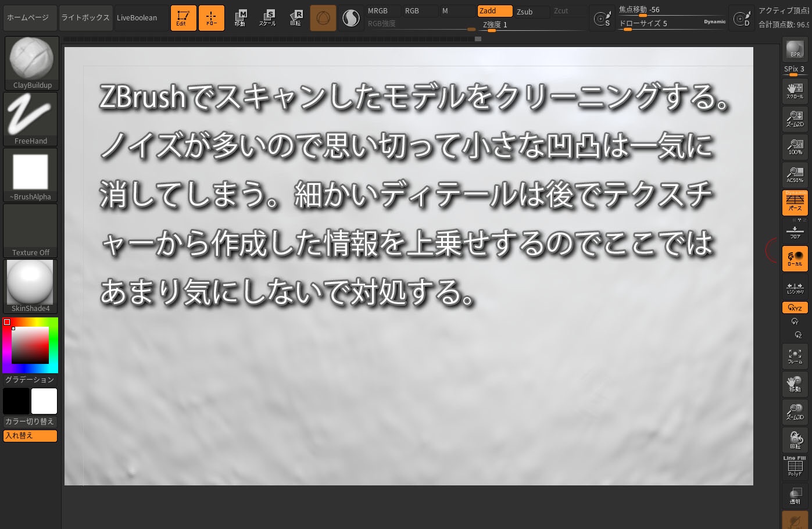Select the black secondary color swatch

16,401
